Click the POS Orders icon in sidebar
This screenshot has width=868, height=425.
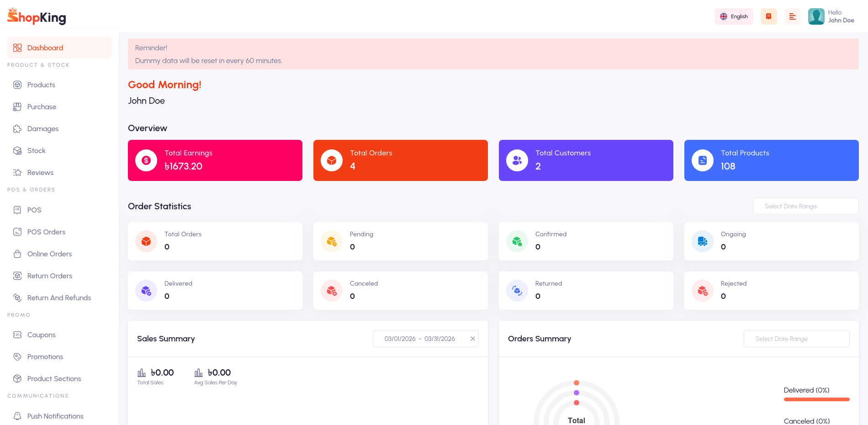tap(17, 232)
